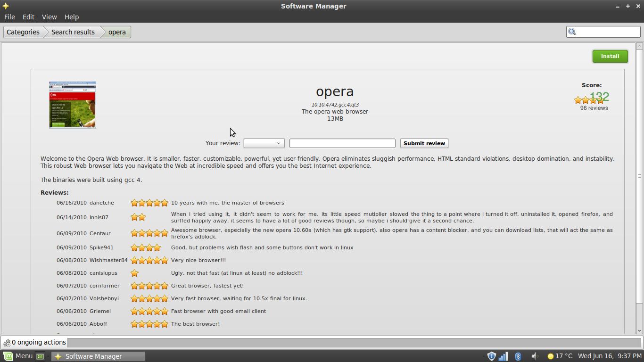Open the network signal tray icon
This screenshot has width=644, height=362.
click(504, 356)
